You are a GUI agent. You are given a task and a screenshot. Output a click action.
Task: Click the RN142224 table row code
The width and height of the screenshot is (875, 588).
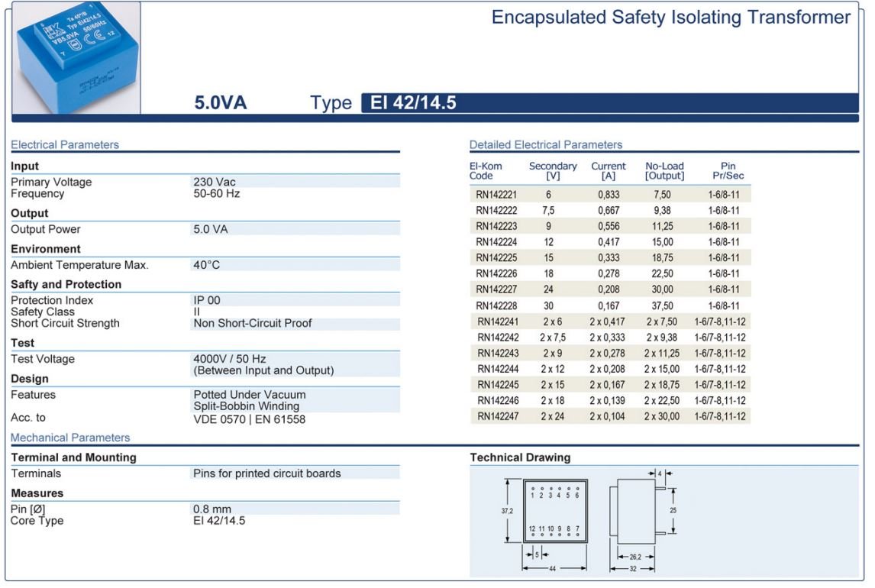[x=496, y=242]
